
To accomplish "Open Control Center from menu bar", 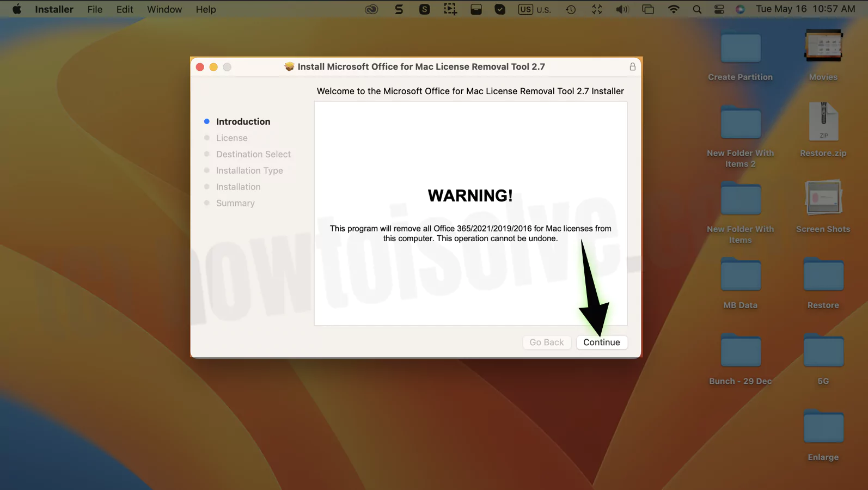I will tap(719, 9).
